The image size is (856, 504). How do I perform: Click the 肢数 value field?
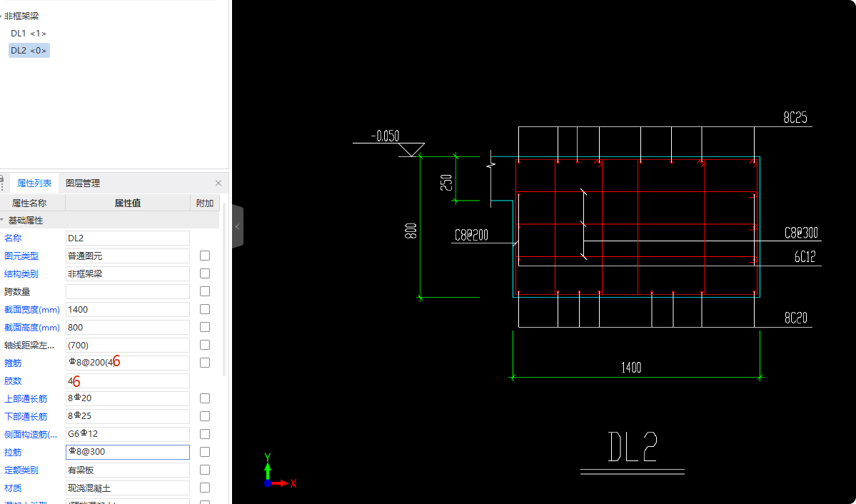128,380
